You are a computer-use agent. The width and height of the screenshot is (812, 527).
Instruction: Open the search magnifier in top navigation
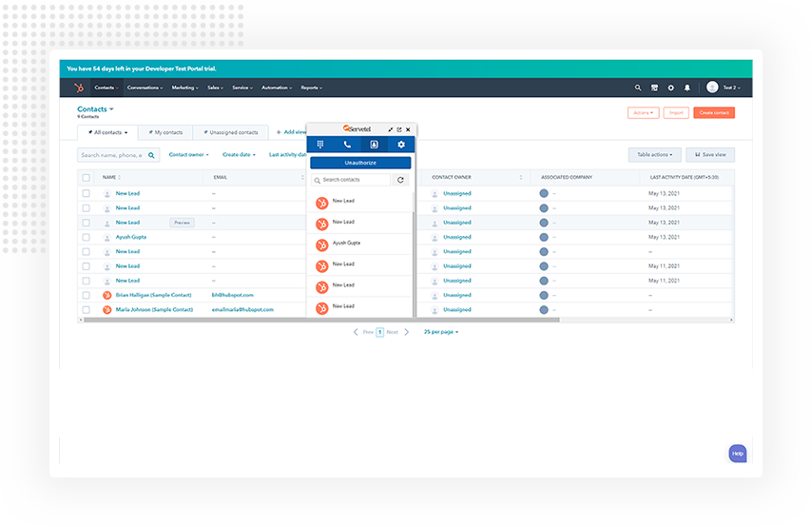tap(638, 88)
